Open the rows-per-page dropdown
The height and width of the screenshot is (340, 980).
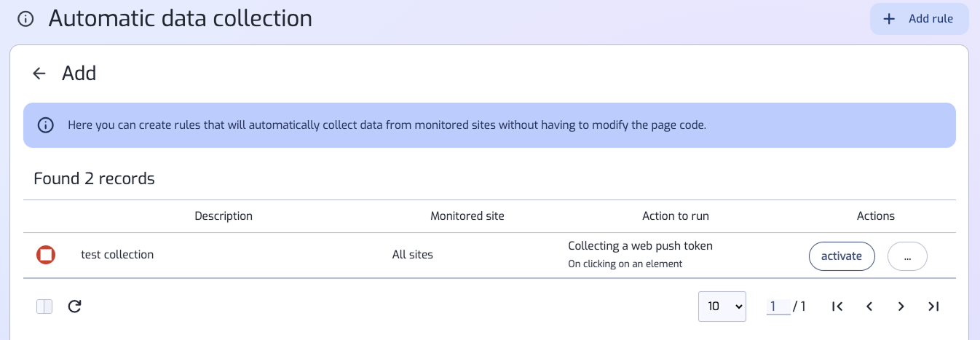722,307
